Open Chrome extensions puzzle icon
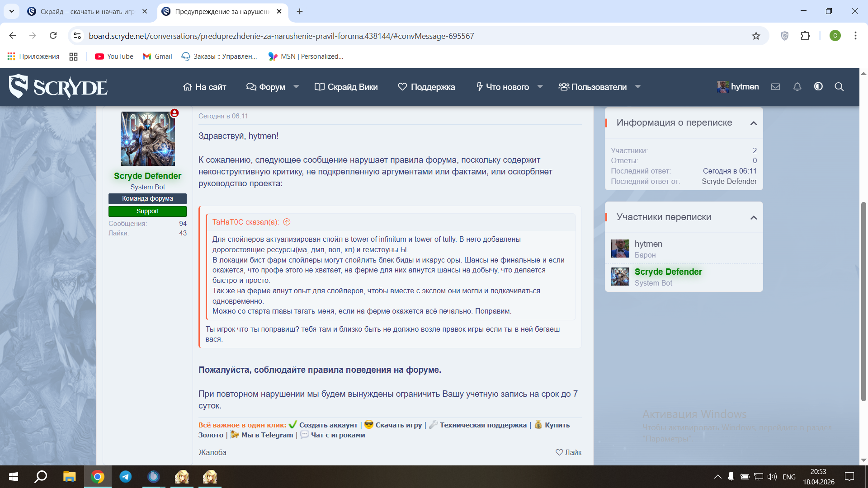 805,36
